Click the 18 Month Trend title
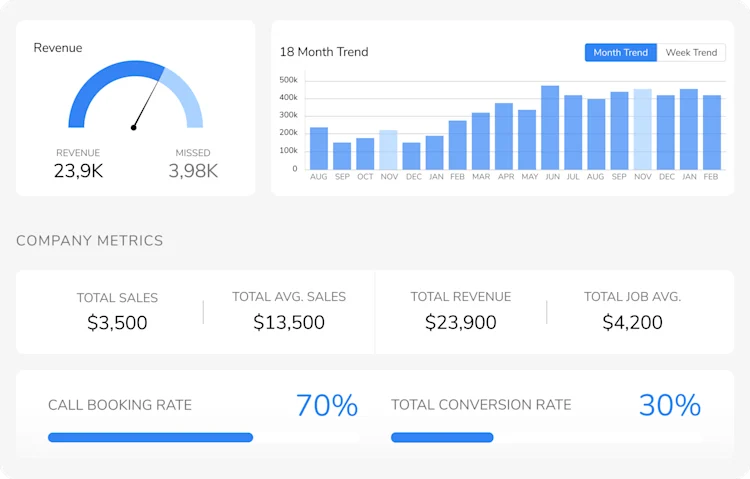750x479 pixels. (x=324, y=52)
